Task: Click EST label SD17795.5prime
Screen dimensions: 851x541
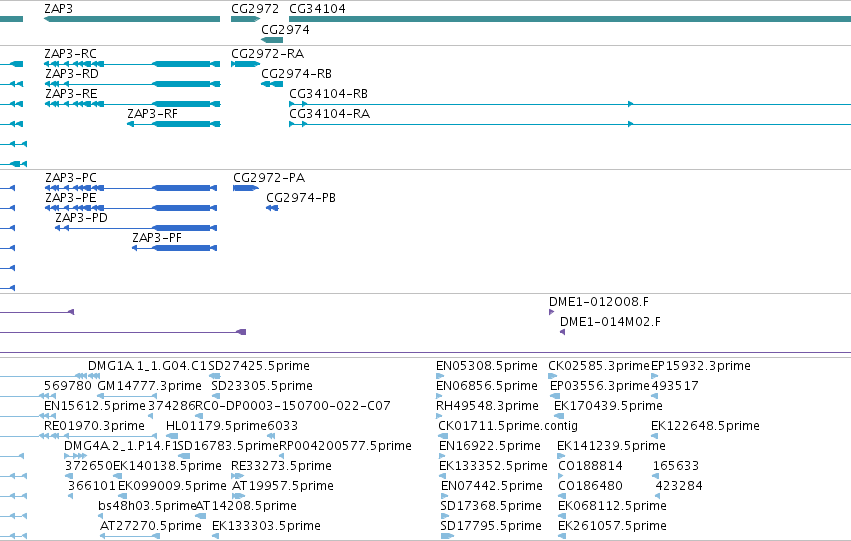Action: tap(491, 526)
